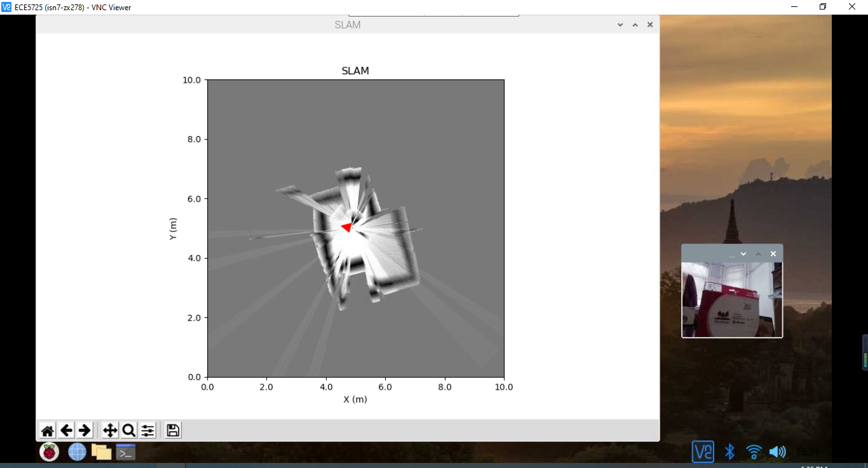Open the volume speaker tray control
This screenshot has width=868, height=468.
(x=777, y=452)
